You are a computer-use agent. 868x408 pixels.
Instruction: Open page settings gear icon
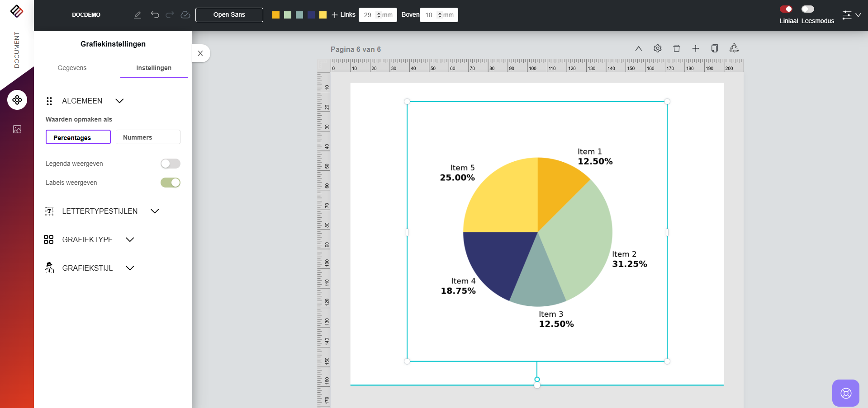(658, 48)
